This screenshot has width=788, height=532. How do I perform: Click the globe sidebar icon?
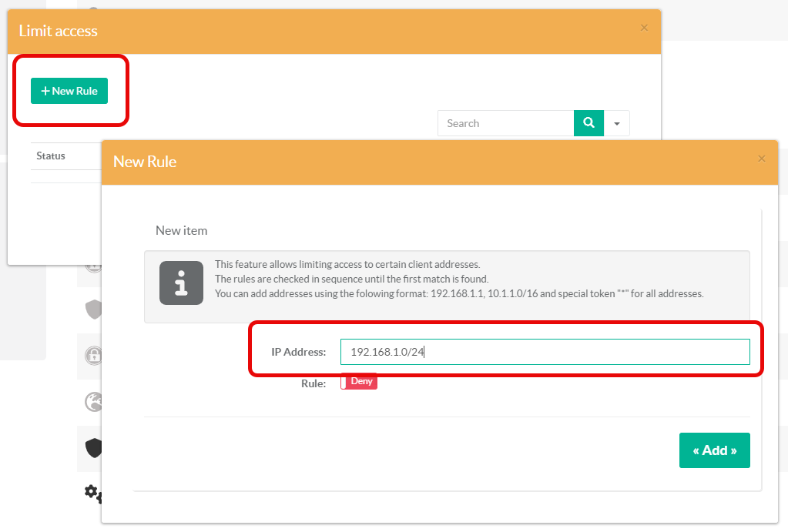[92, 402]
